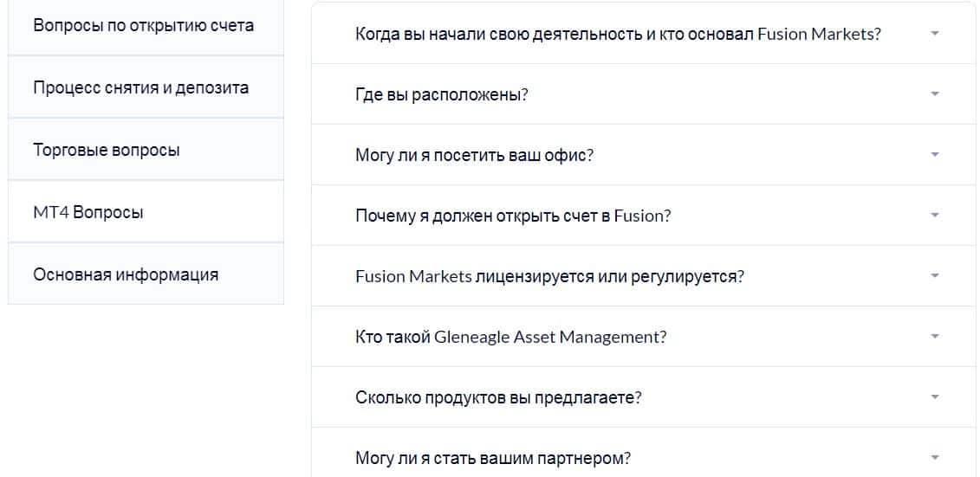980x477 pixels.
Task: Expand the "Кто такой Gleneagle Asset Management?" question text
Action: coord(511,337)
